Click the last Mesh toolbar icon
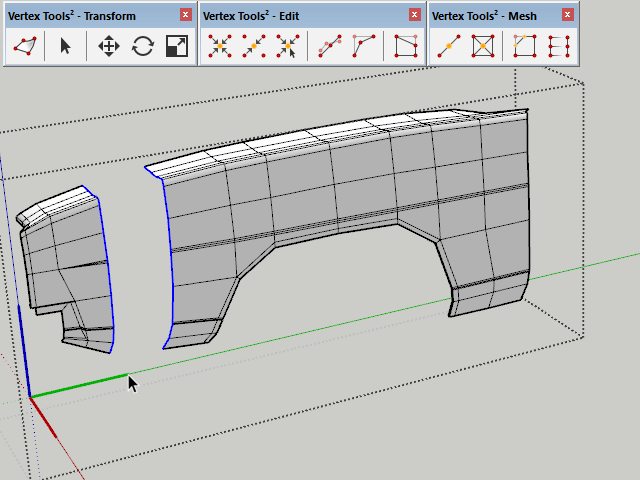 (x=559, y=46)
